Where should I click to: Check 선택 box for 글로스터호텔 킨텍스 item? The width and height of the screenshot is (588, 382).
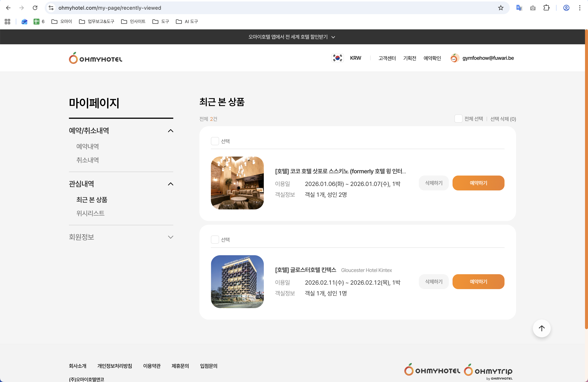click(215, 240)
